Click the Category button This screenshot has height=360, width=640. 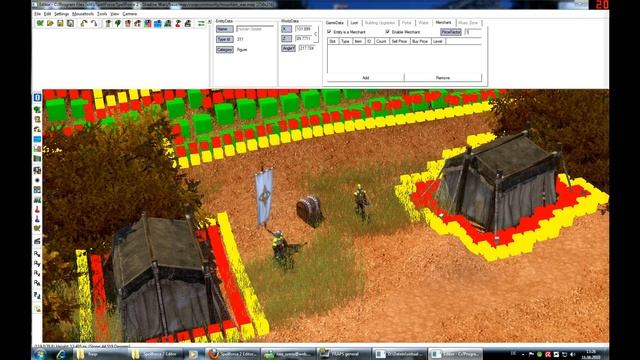point(224,49)
